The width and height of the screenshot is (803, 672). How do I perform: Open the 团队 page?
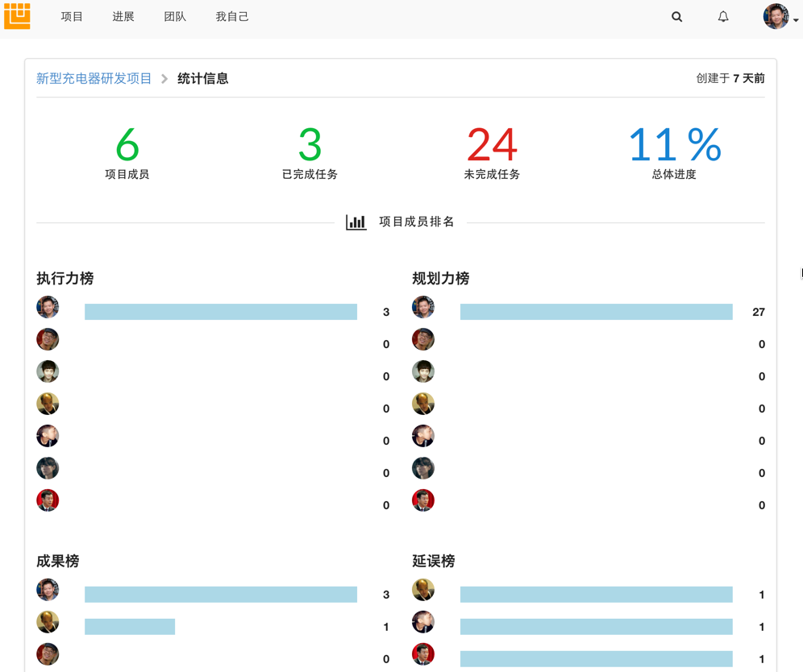click(x=174, y=16)
